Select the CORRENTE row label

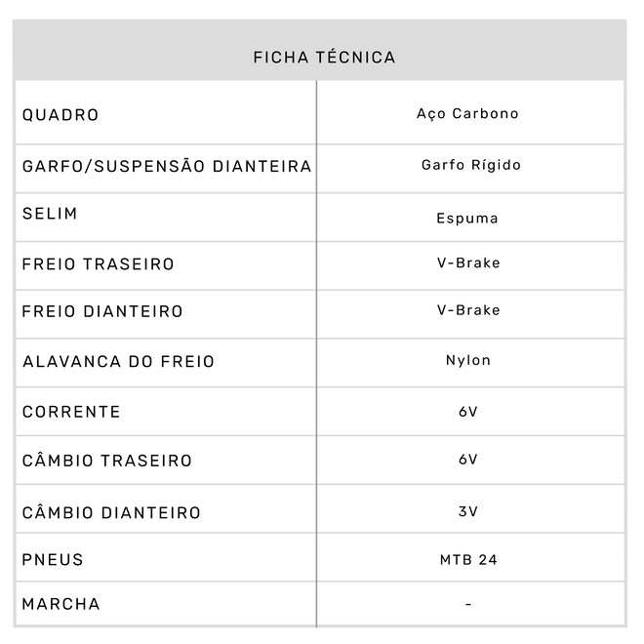(71, 412)
